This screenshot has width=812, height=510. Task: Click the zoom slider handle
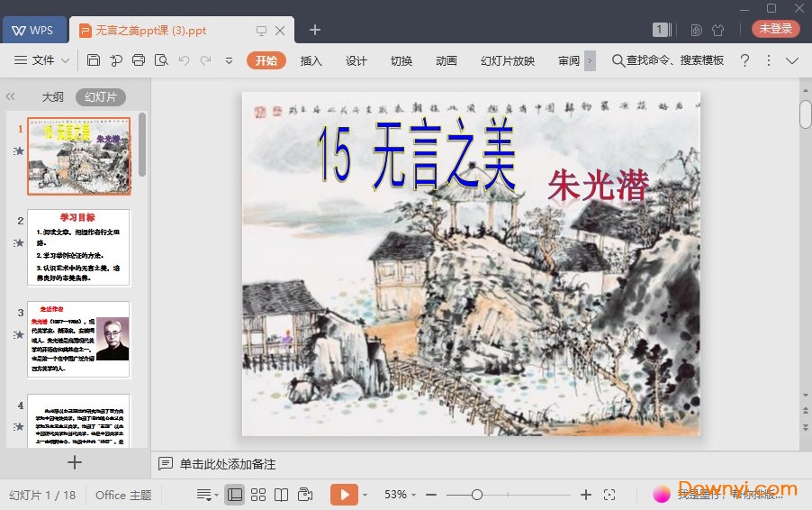point(477,495)
